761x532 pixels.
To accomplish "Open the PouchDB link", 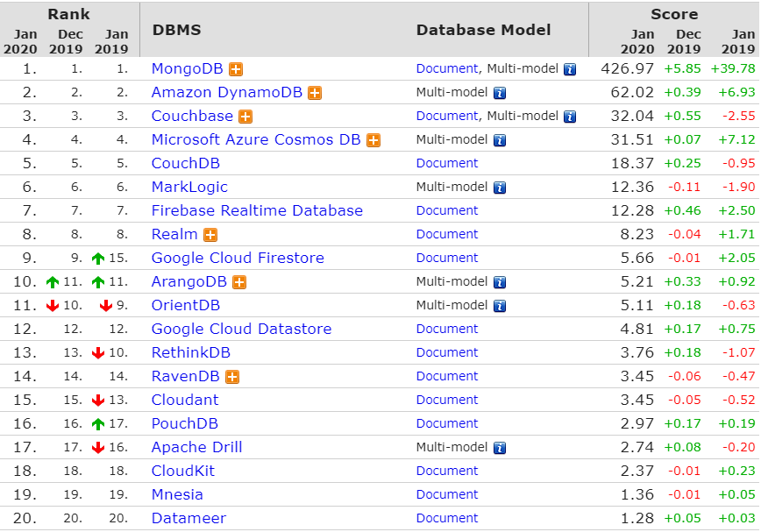I will (184, 424).
